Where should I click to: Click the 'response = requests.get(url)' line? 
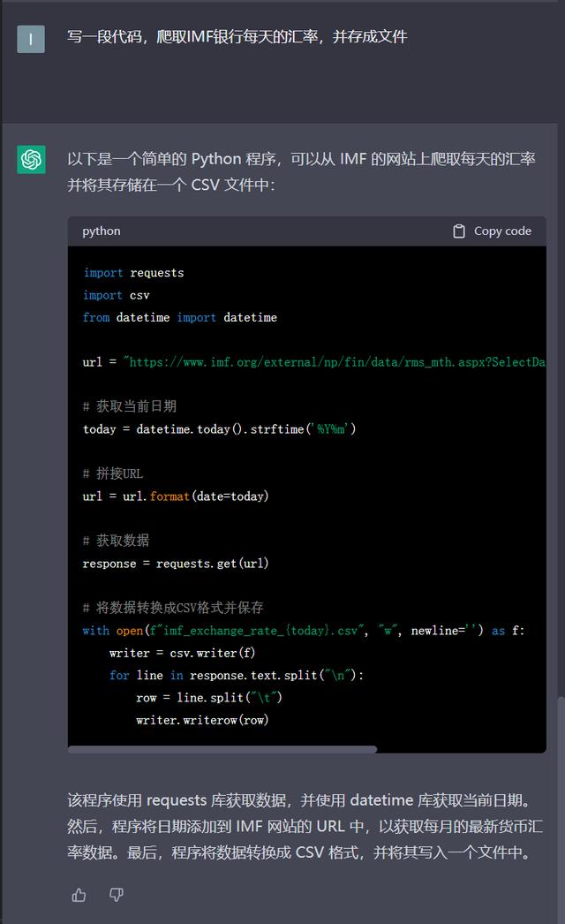[176, 564]
